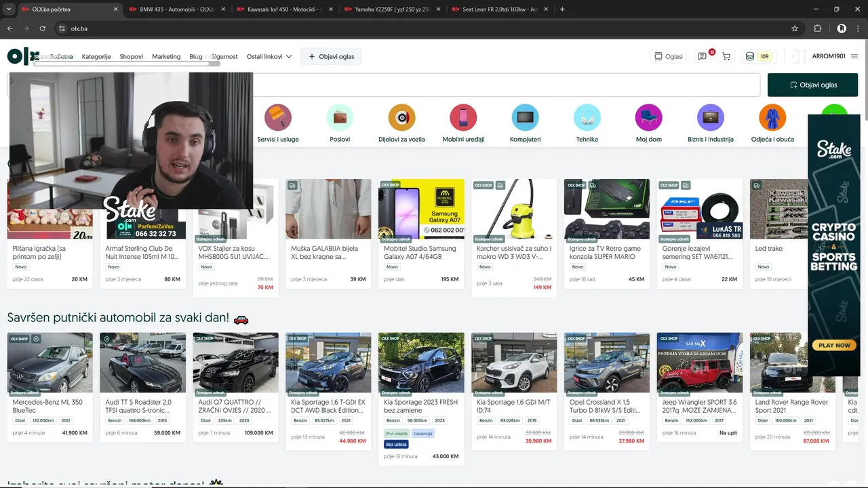Click the 'Led trake' listing title

point(768,249)
